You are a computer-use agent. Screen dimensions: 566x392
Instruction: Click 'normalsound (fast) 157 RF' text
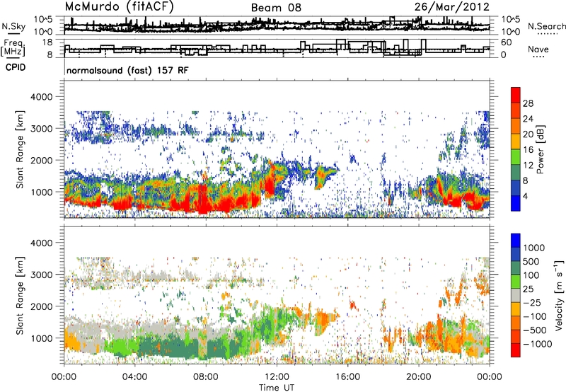(127, 70)
